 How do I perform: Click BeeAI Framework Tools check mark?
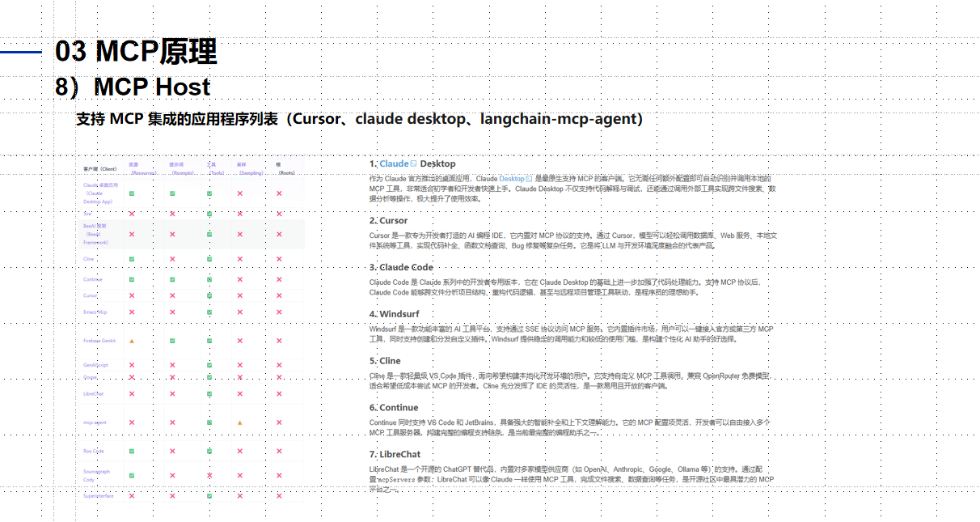tap(209, 235)
